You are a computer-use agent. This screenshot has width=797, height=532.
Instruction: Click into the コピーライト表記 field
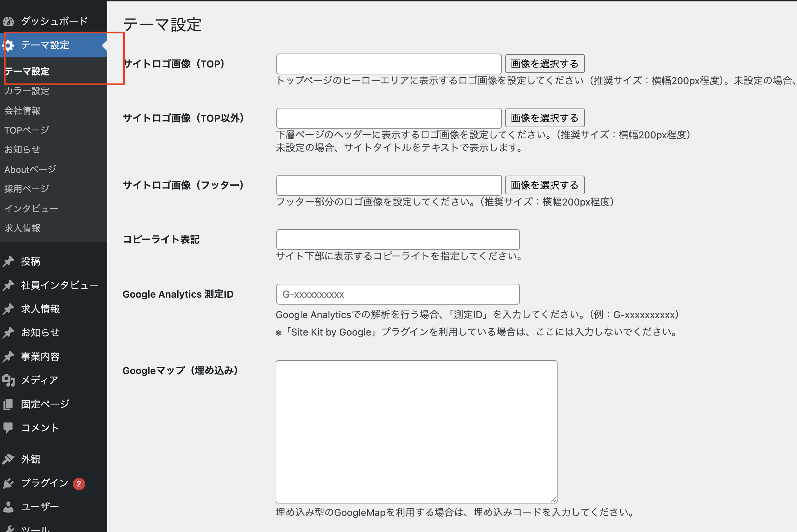click(x=398, y=240)
